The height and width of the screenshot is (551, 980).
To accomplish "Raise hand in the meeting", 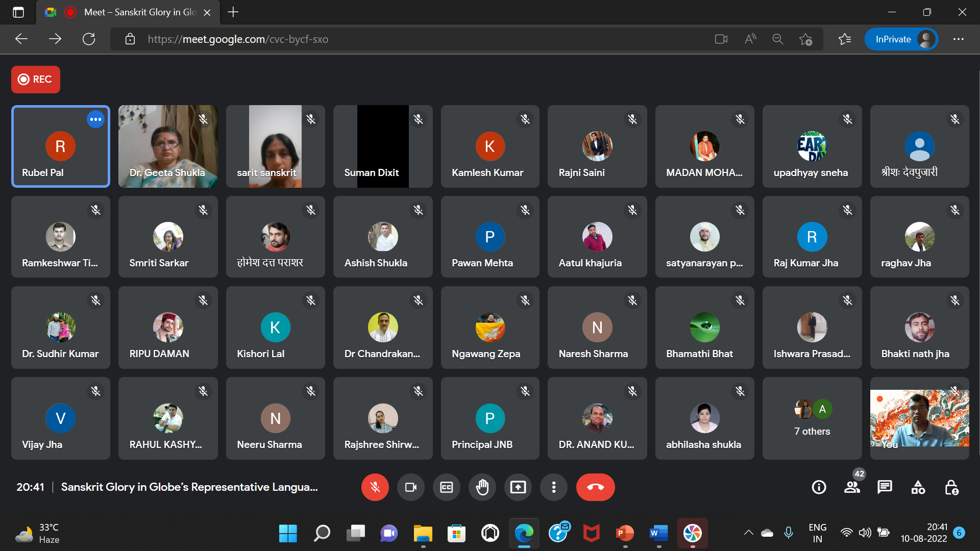I will [482, 487].
